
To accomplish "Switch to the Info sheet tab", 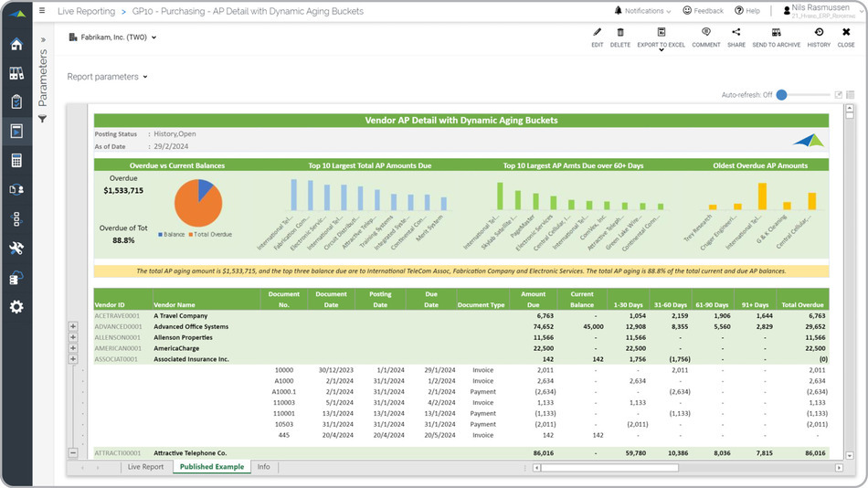I will coord(263,467).
